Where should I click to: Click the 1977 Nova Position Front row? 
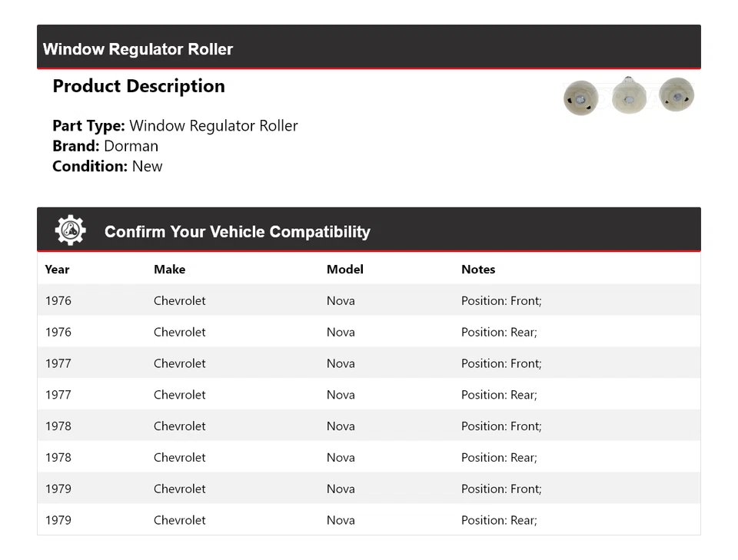click(x=368, y=363)
